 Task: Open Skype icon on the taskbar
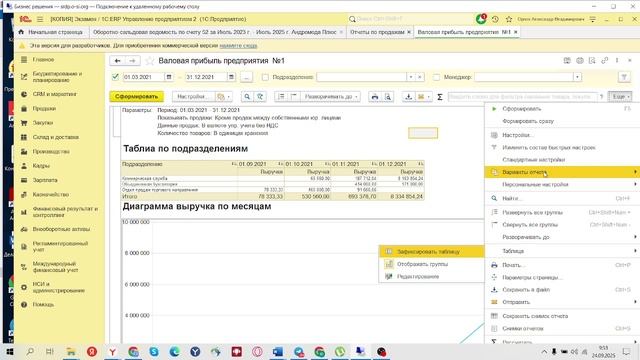(x=154, y=351)
